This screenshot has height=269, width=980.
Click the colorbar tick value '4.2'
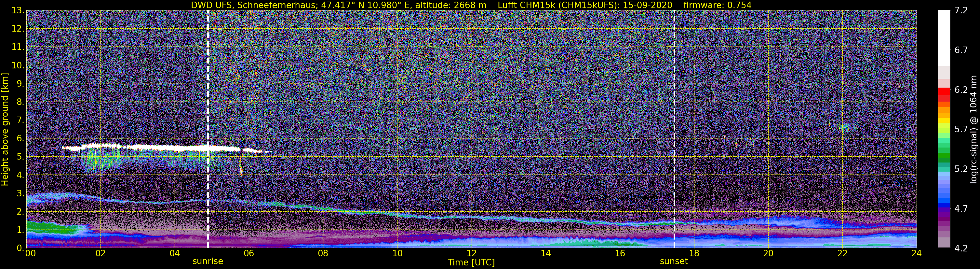[961, 248]
